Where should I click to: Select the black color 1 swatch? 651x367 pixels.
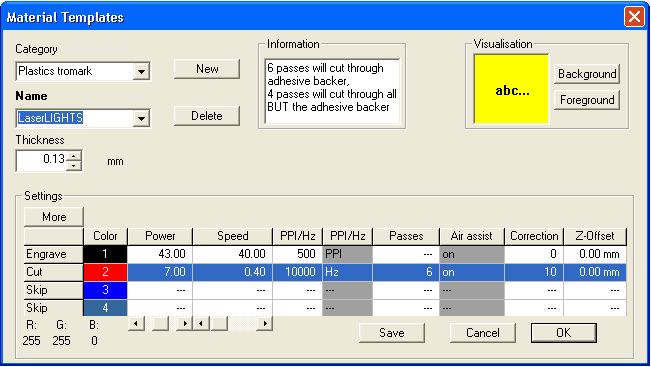105,254
